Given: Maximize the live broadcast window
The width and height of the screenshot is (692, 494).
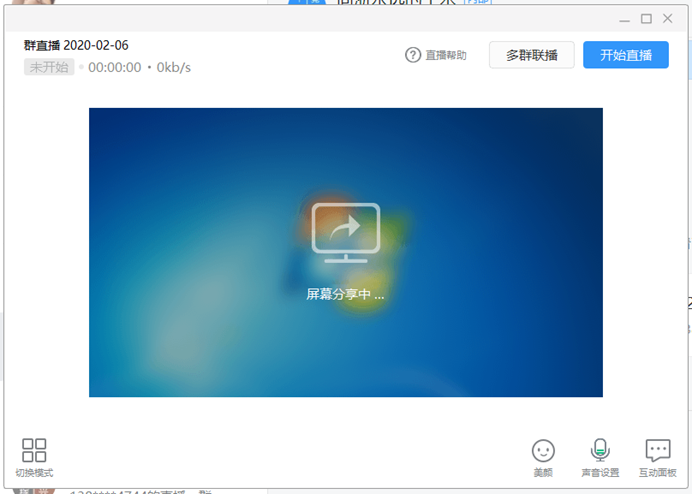Looking at the screenshot, I should (646, 19).
